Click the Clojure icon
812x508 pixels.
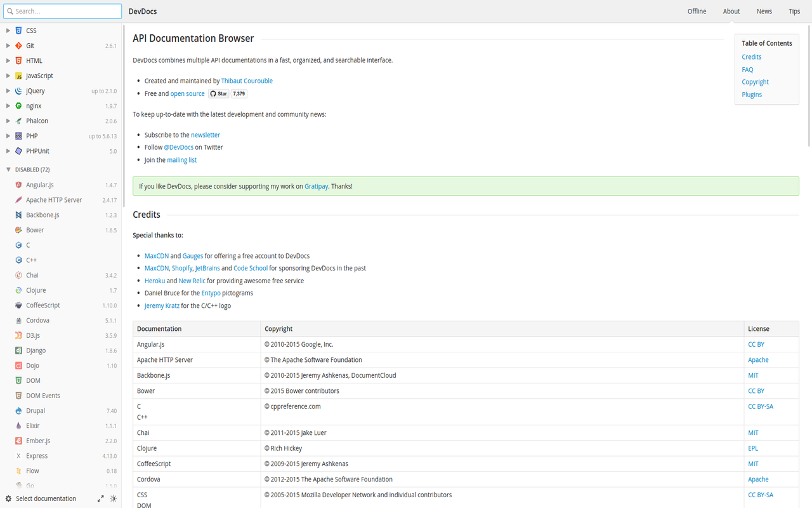pos(18,290)
